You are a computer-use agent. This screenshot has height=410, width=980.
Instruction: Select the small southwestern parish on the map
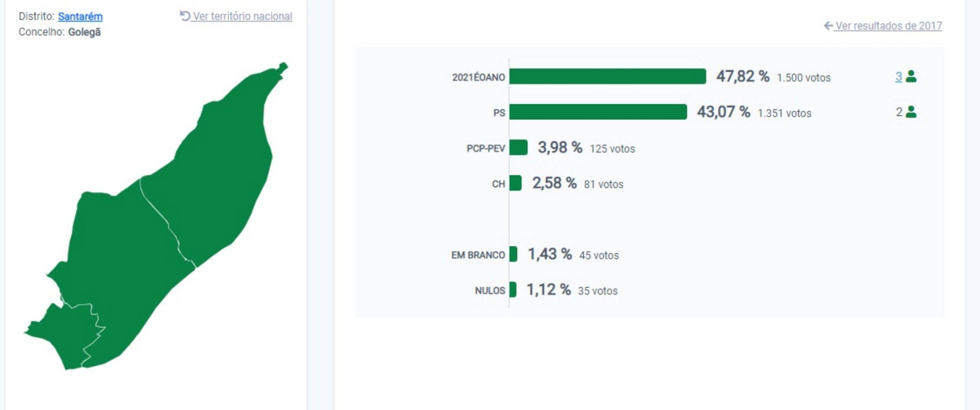tap(61, 337)
